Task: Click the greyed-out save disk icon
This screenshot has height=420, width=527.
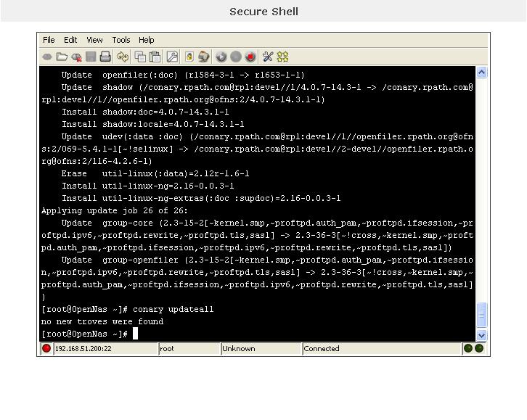Action: pos(91,57)
